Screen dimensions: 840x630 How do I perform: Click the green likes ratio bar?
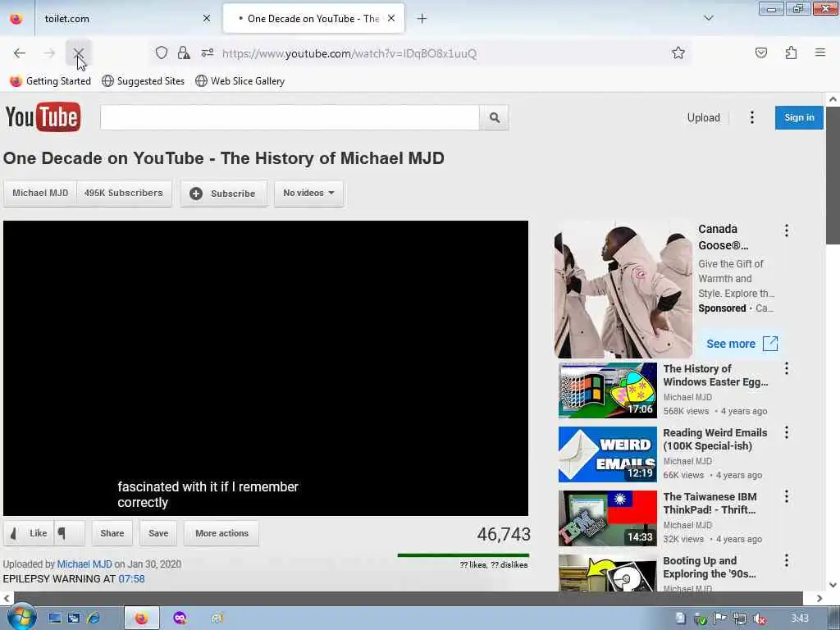tap(463, 555)
